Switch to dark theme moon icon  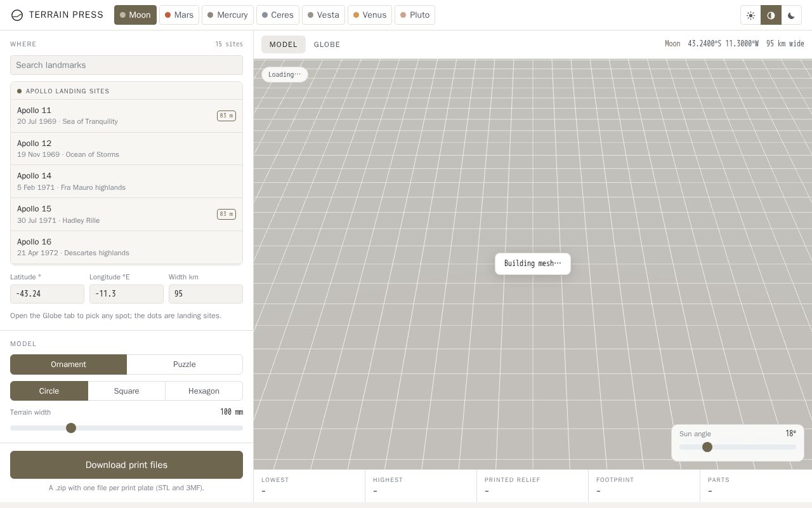(791, 15)
